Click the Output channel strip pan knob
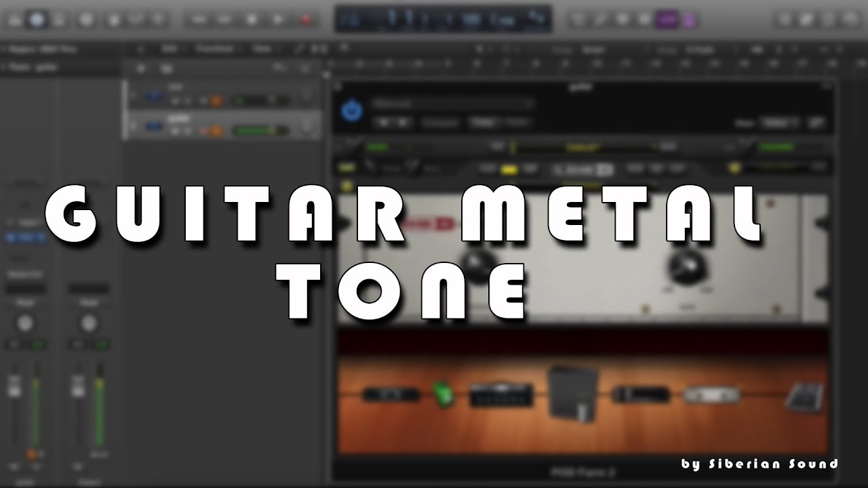This screenshot has width=868, height=488. click(87, 323)
